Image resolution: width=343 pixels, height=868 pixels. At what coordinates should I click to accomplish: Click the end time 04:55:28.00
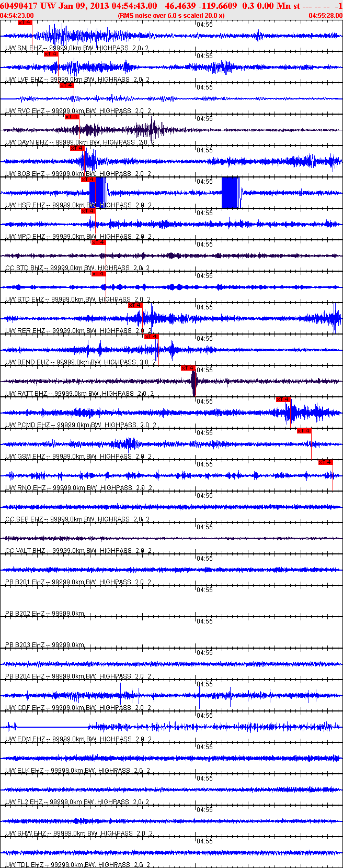tap(325, 16)
